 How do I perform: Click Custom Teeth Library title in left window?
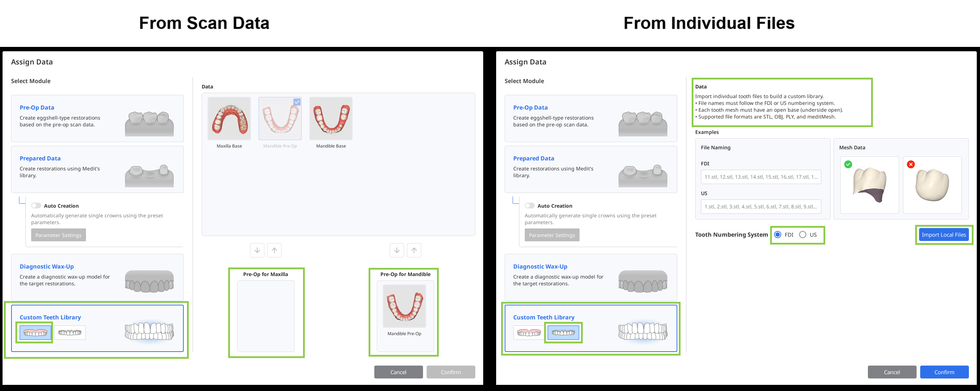50,317
